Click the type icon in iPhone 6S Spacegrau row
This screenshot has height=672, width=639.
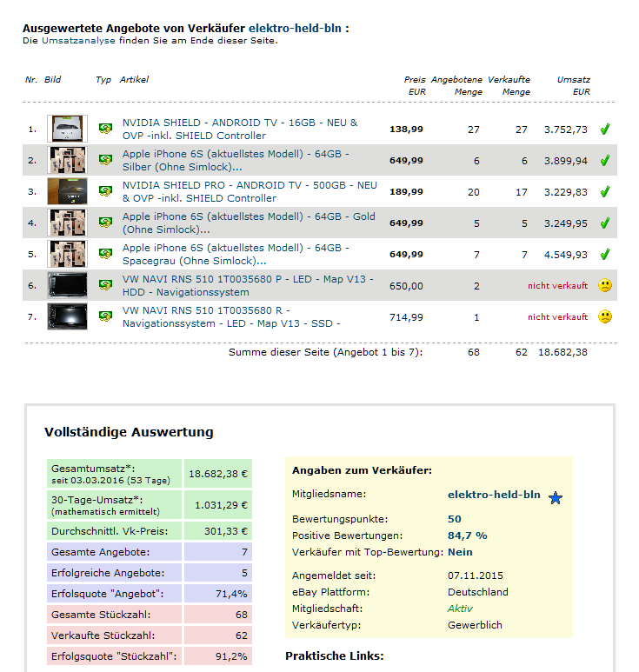(x=105, y=253)
